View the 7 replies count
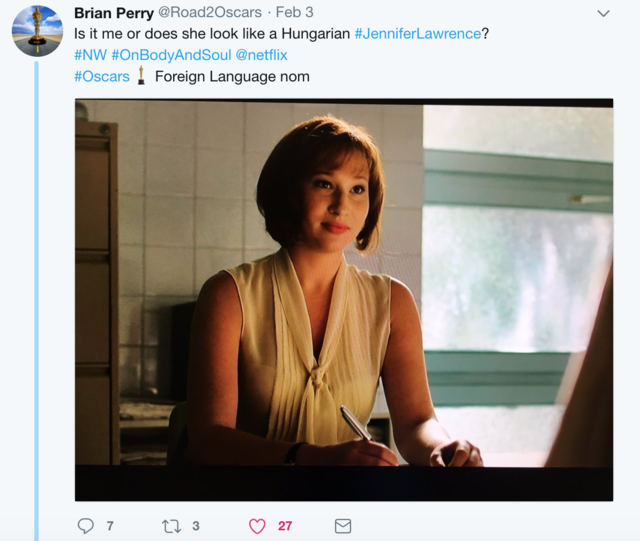This screenshot has width=640, height=541. [x=110, y=526]
